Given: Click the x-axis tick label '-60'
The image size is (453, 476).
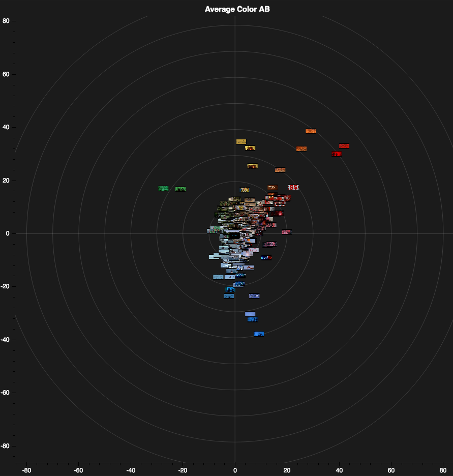Looking at the screenshot, I should 79,470.
